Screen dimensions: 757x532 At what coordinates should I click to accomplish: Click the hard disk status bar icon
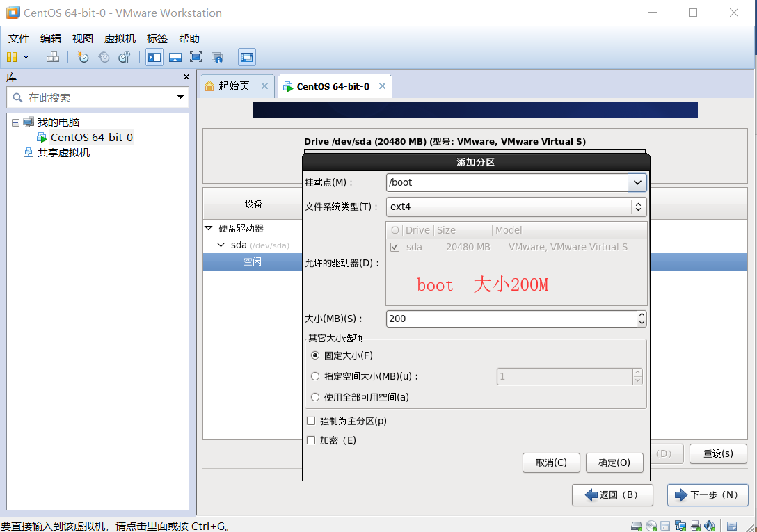[637, 526]
